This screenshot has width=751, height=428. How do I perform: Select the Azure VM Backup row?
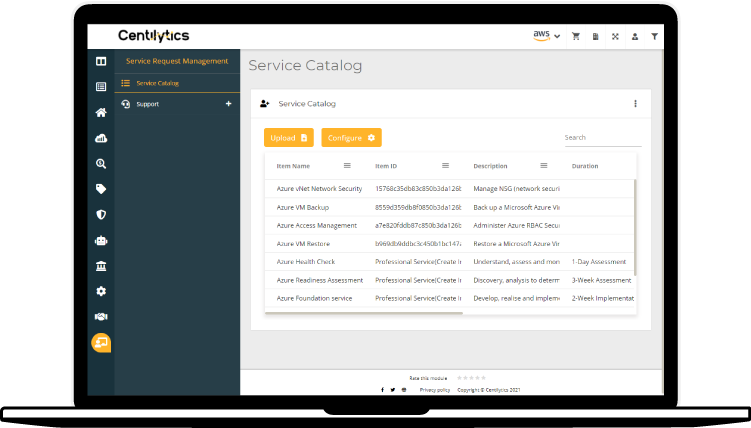point(450,207)
